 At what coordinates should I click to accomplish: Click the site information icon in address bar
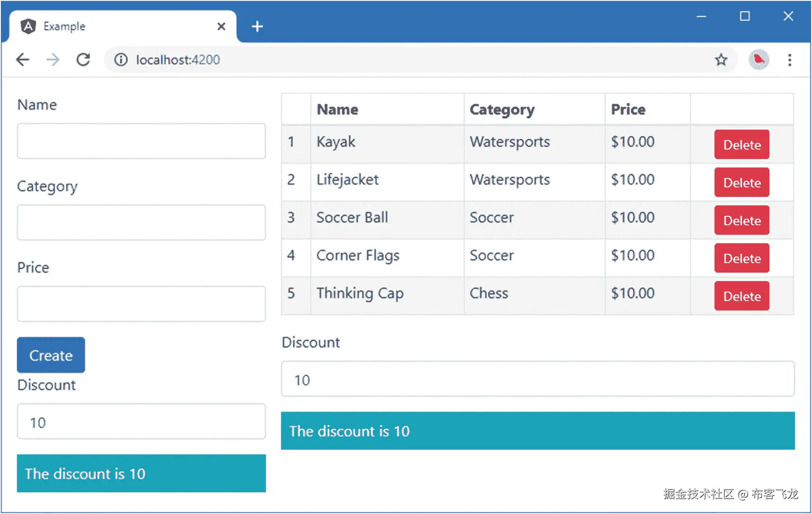pyautogui.click(x=121, y=60)
